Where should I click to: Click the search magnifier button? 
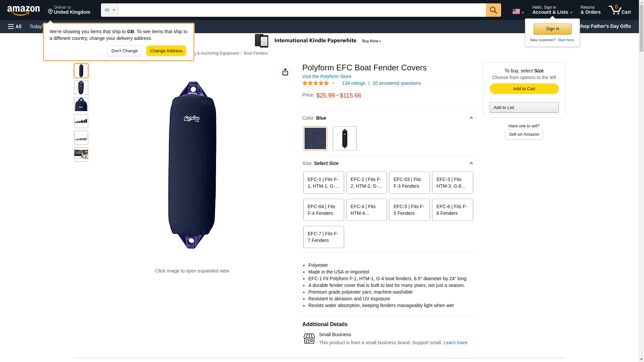pos(493,10)
